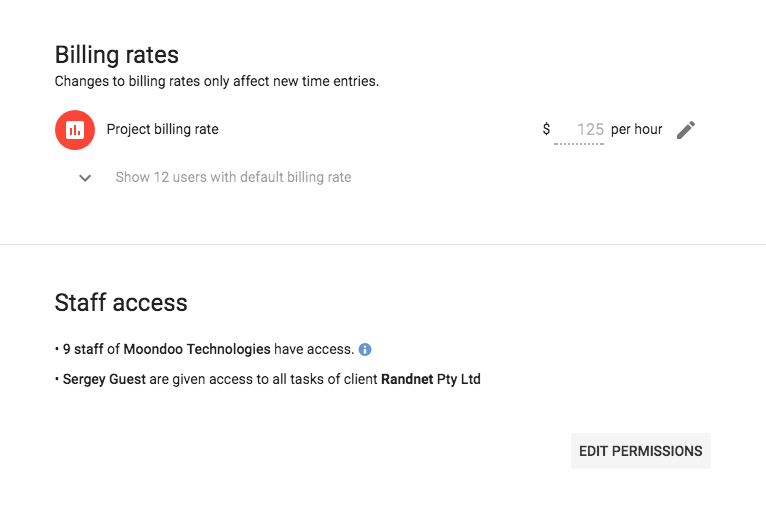Open the Edit Permissions button
The image size is (766, 524).
(x=640, y=451)
